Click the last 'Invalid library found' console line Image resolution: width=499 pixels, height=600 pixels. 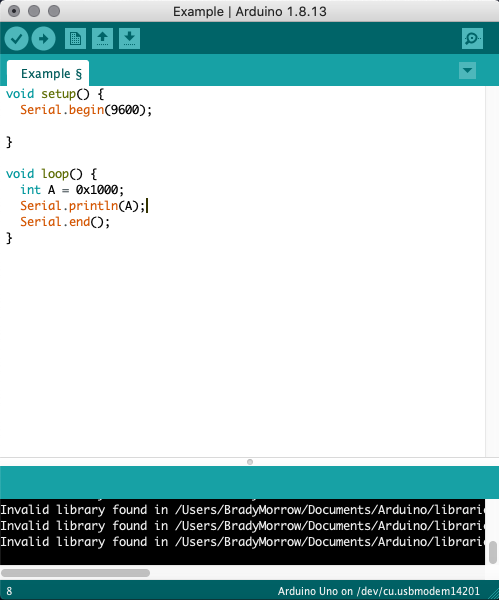[243, 542]
